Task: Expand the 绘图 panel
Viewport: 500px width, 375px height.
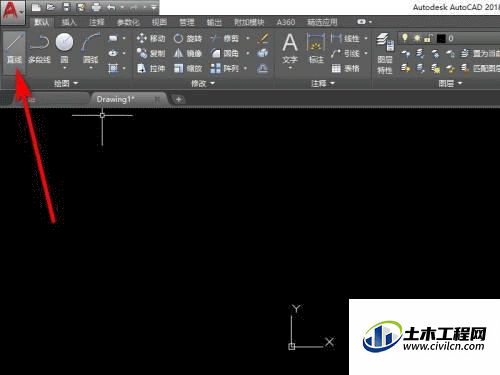Action: [x=66, y=83]
